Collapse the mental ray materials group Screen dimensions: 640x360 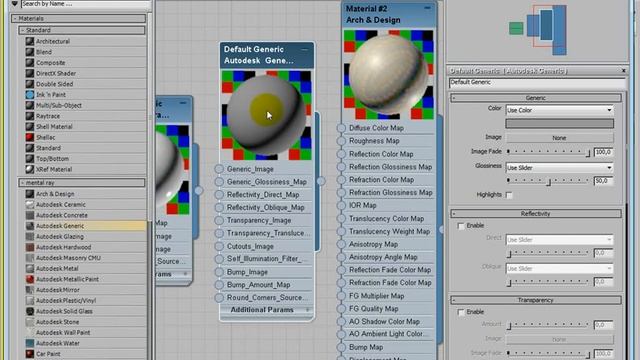click(x=82, y=183)
